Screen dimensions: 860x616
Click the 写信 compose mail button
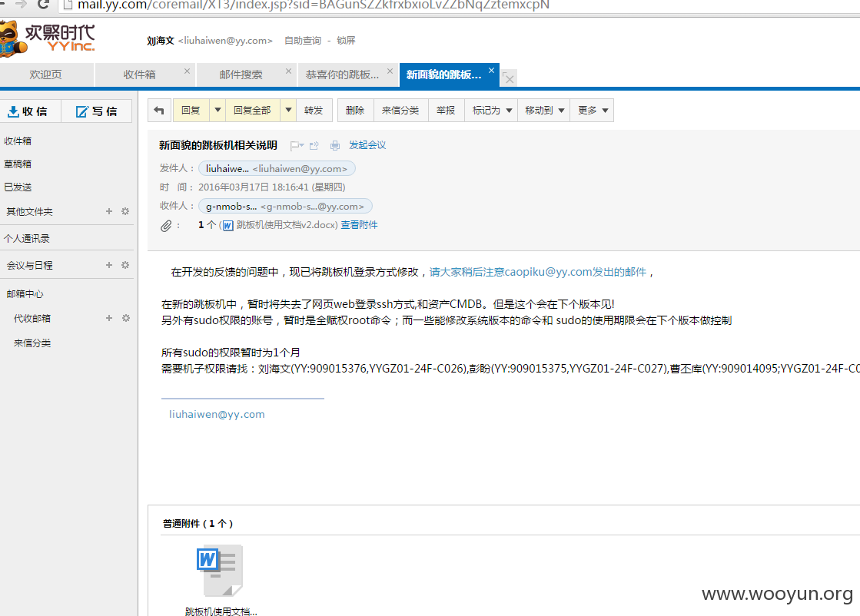(97, 111)
